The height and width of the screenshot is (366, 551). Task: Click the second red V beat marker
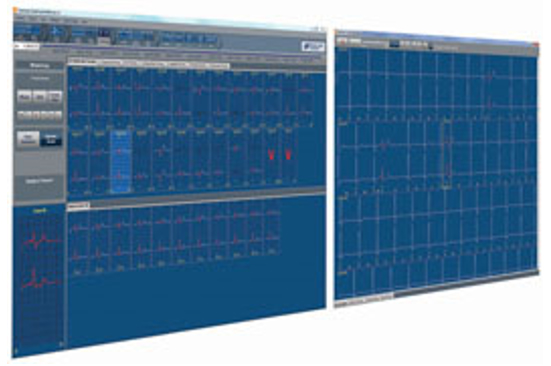pos(288,155)
